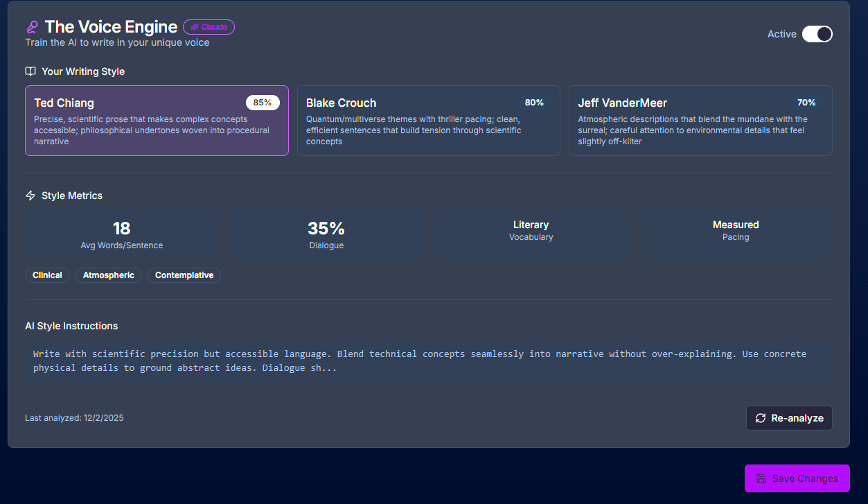Viewport: 868px width, 504px height.
Task: Toggle the Contemplative style tag
Action: (184, 275)
